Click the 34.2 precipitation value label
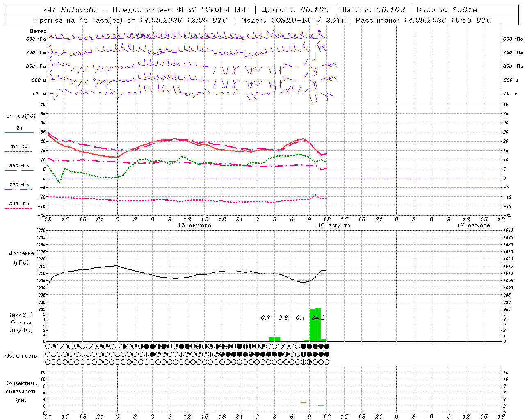This screenshot has width=525, height=420. point(318,317)
